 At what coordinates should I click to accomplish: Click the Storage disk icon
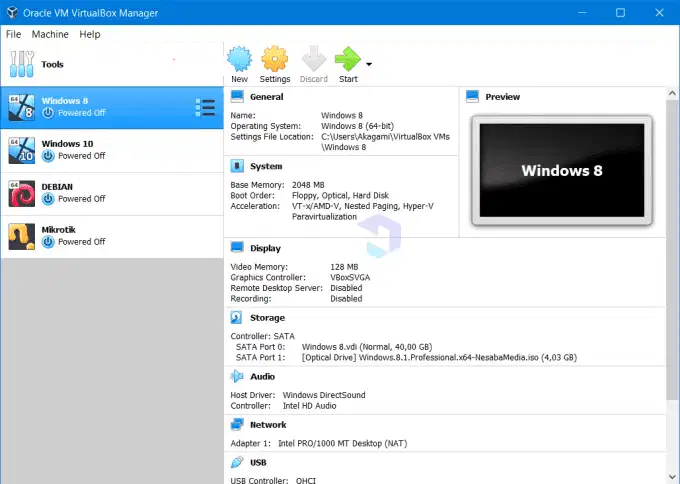[x=236, y=317]
